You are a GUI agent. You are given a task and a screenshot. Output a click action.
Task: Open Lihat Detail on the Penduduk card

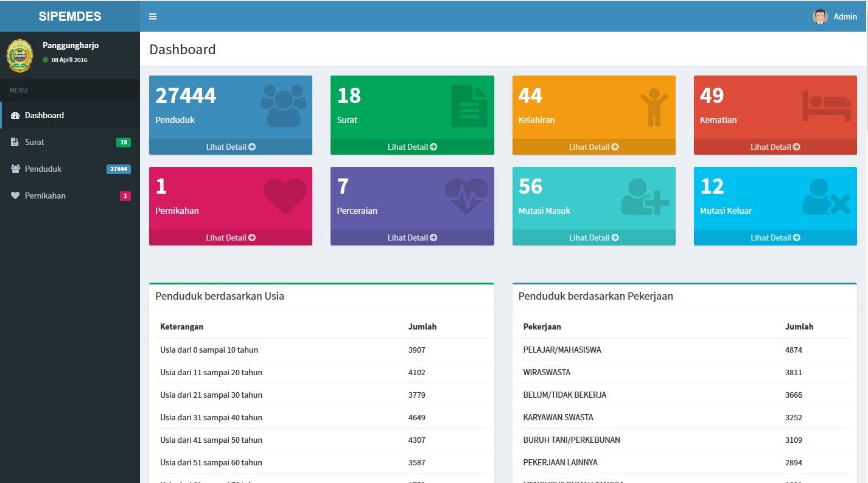[x=231, y=147]
